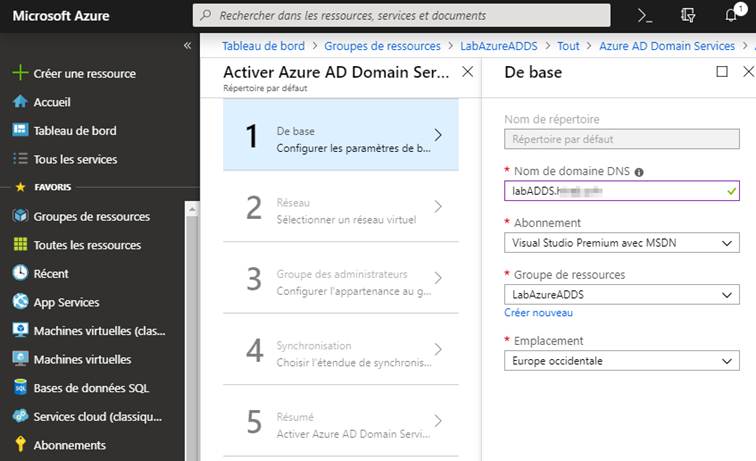Viewport: 756px width, 461px height.
Task: Click the green plus Créer une ressource icon
Action: click(20, 73)
